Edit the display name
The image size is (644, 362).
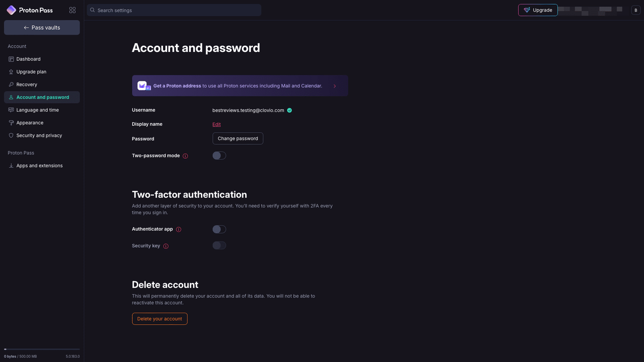click(x=216, y=124)
